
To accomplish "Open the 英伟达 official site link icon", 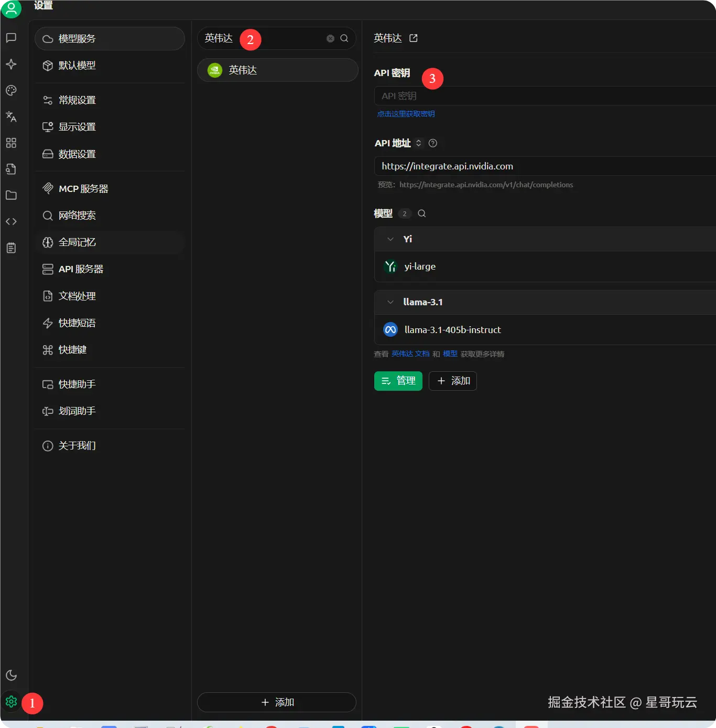I will coord(414,38).
